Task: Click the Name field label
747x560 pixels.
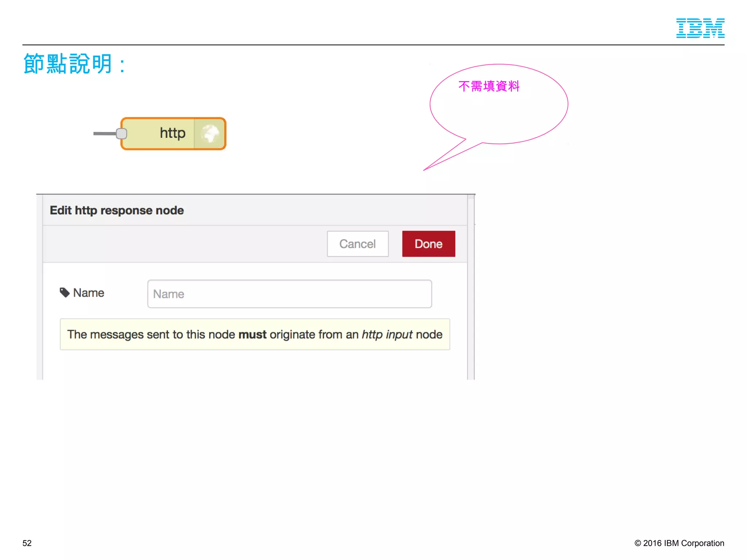Action: pyautogui.click(x=89, y=293)
